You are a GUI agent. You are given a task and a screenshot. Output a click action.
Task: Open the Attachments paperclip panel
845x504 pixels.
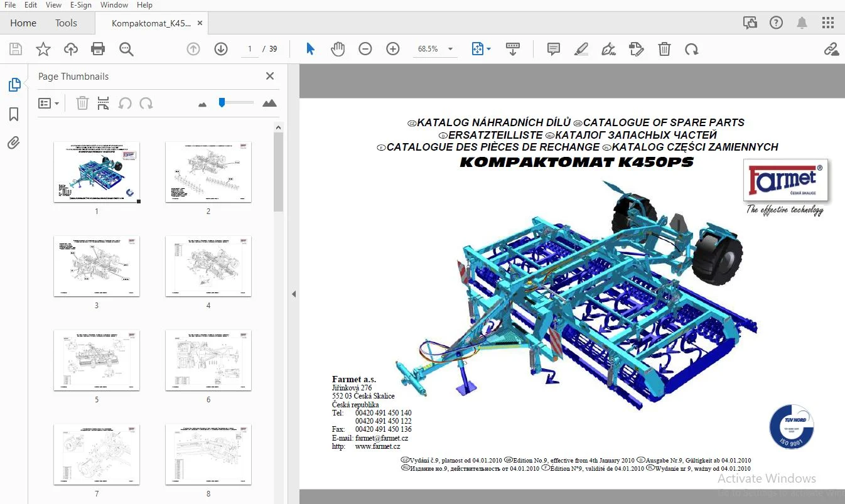point(14,143)
